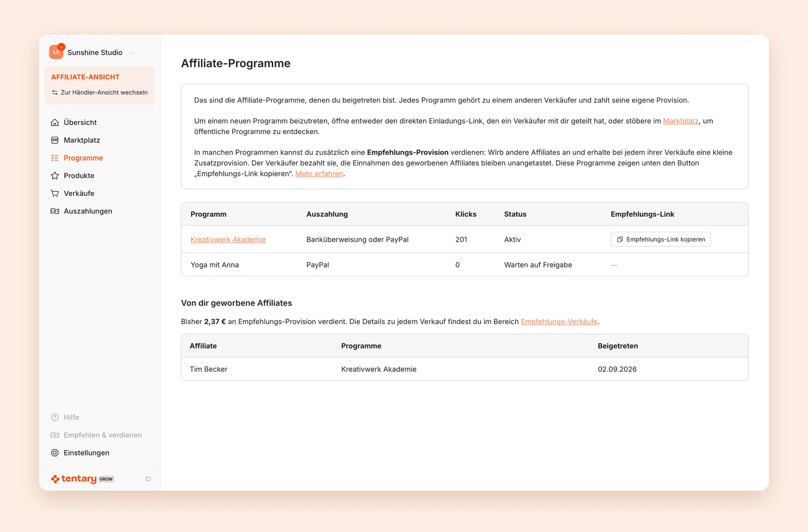Image resolution: width=808 pixels, height=532 pixels.
Task: Open Übersicht in the sidebar
Action: 80,122
